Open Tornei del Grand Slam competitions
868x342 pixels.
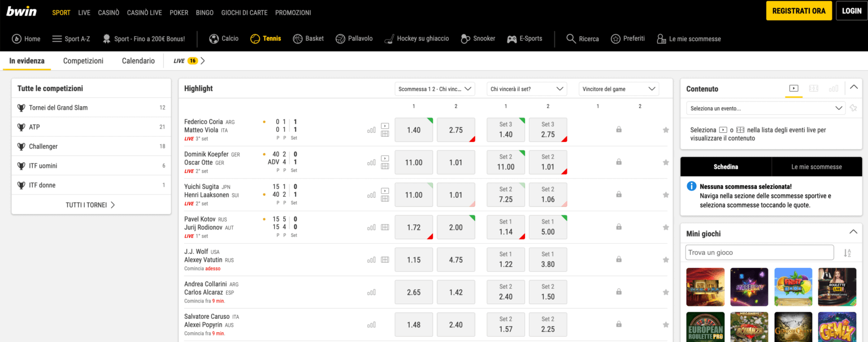coord(91,107)
